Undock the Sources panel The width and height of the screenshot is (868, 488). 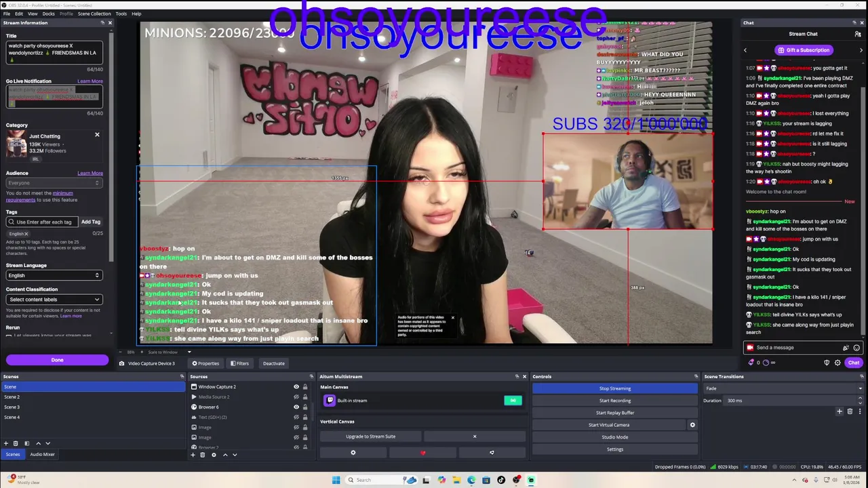click(x=311, y=377)
